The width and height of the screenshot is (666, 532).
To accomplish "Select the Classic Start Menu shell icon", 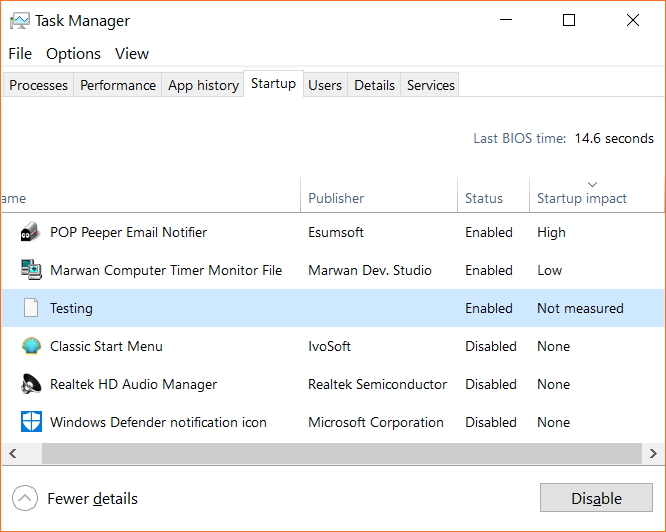I will tap(31, 346).
